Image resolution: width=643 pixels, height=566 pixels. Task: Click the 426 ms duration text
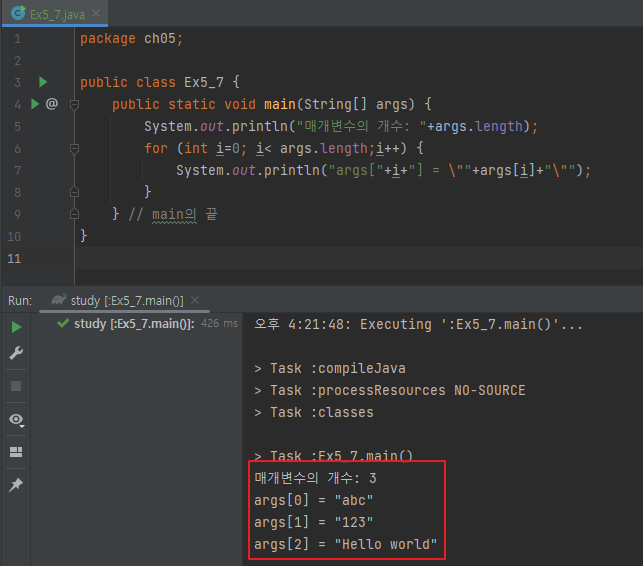[219, 324]
